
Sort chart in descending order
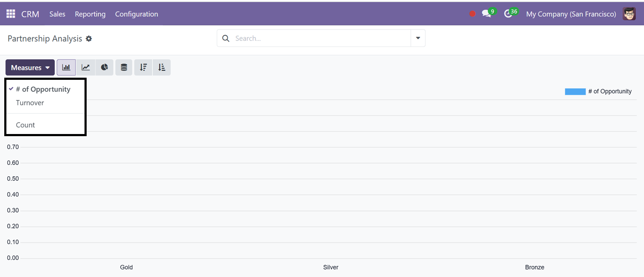[x=143, y=67]
